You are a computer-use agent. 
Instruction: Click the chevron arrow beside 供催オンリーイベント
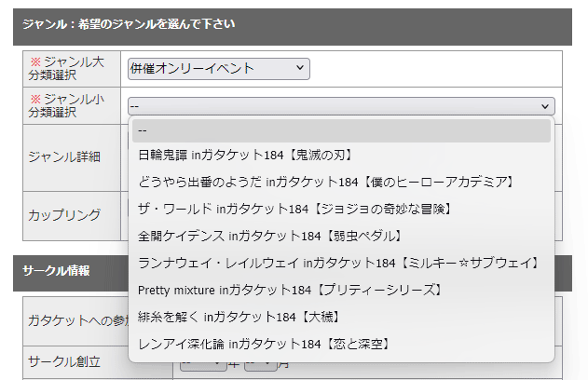tap(299, 69)
